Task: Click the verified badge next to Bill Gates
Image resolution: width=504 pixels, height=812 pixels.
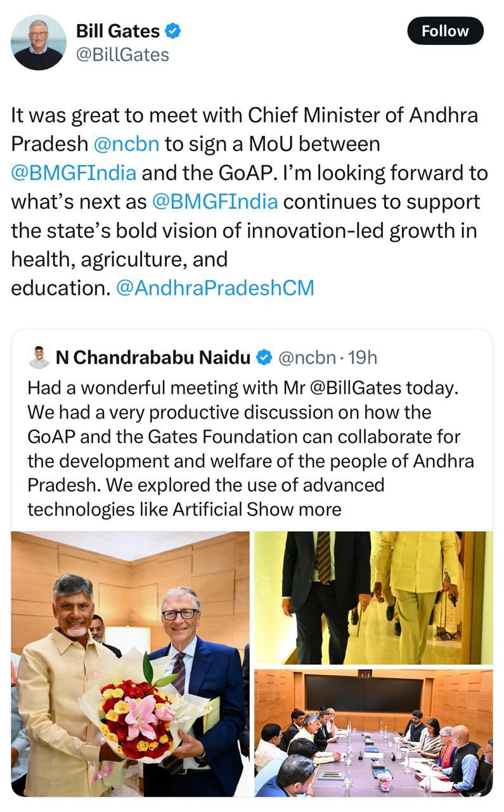Action: tap(173, 30)
